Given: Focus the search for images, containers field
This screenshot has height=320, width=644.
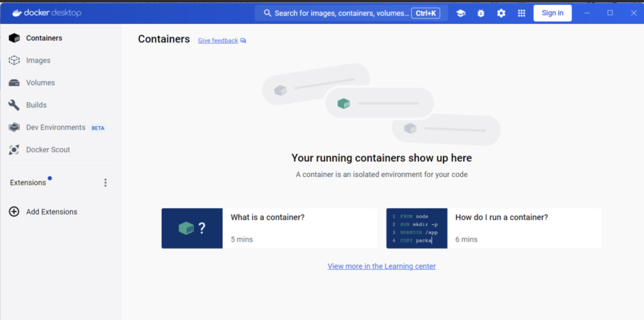Looking at the screenshot, I should click(351, 13).
